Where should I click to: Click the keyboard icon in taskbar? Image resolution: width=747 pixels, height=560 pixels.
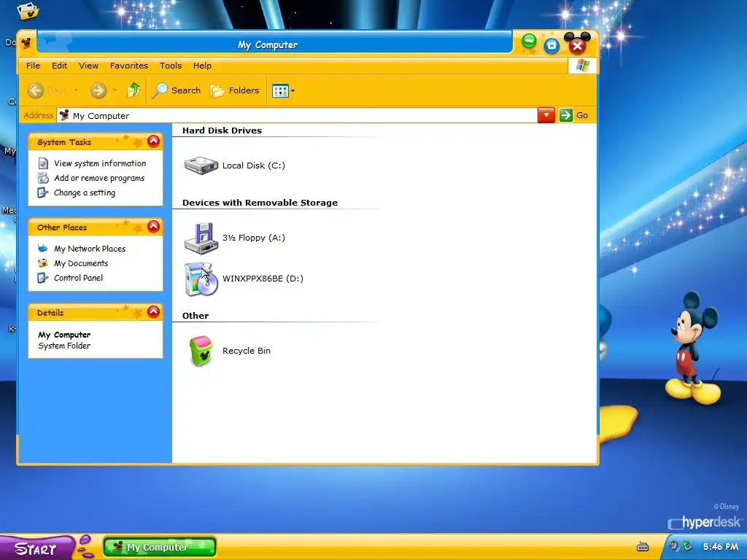[643, 547]
